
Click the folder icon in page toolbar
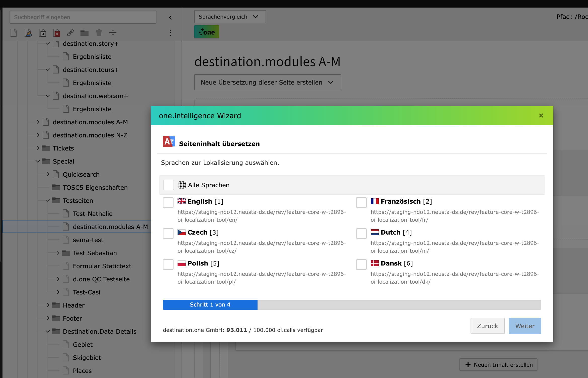[x=85, y=33]
